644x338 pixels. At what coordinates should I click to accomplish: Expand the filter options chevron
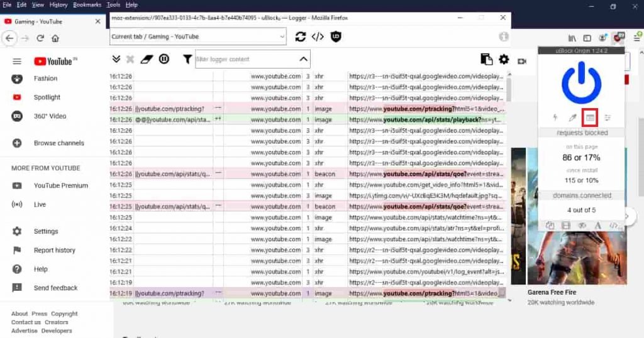(303, 59)
